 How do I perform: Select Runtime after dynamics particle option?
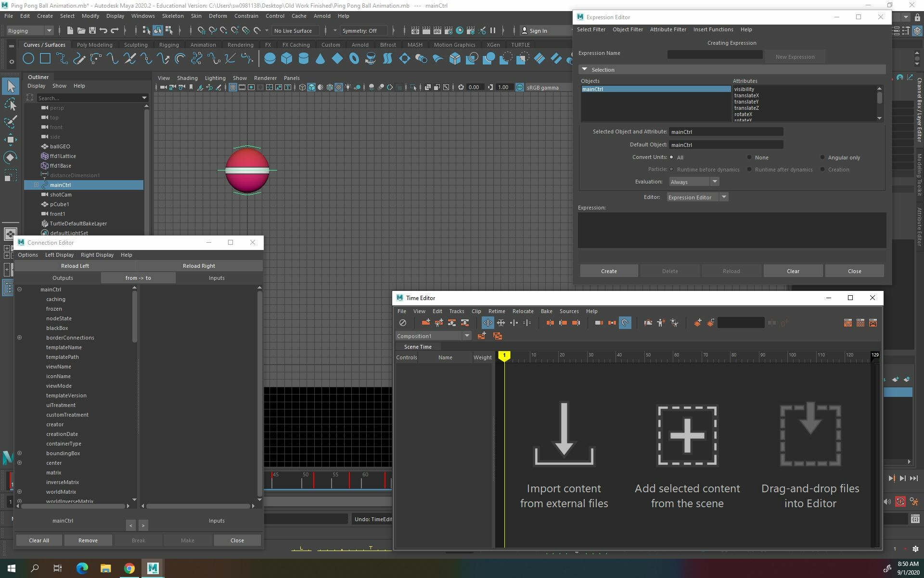click(x=749, y=169)
